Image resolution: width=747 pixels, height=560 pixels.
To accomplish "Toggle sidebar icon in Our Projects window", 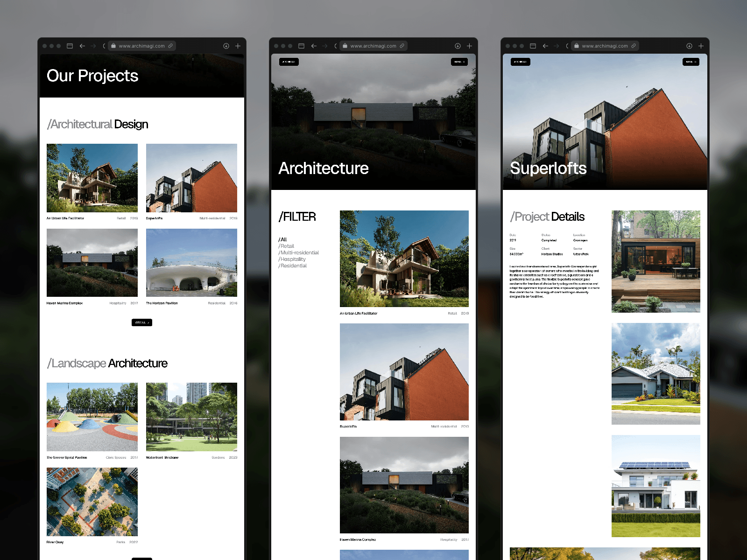I will point(70,46).
